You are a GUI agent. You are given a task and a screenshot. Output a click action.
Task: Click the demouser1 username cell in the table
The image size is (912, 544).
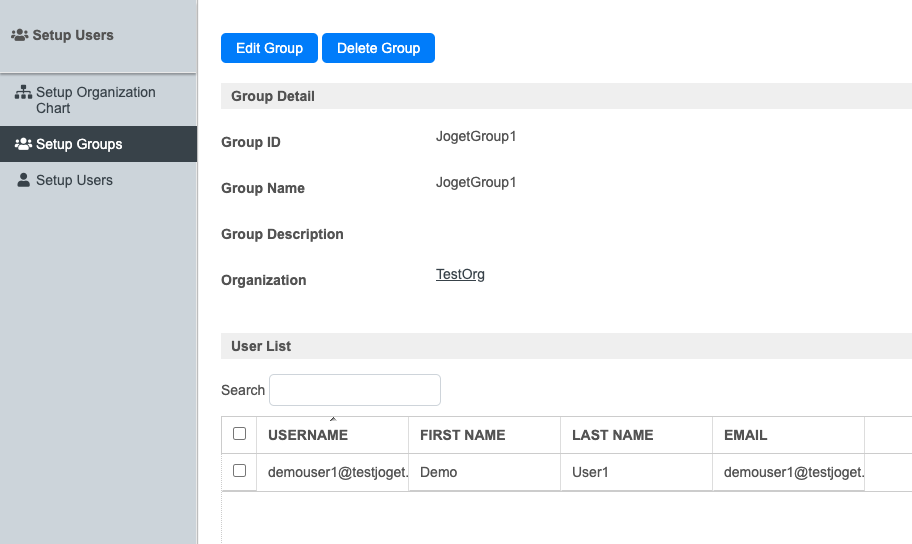[336, 472]
